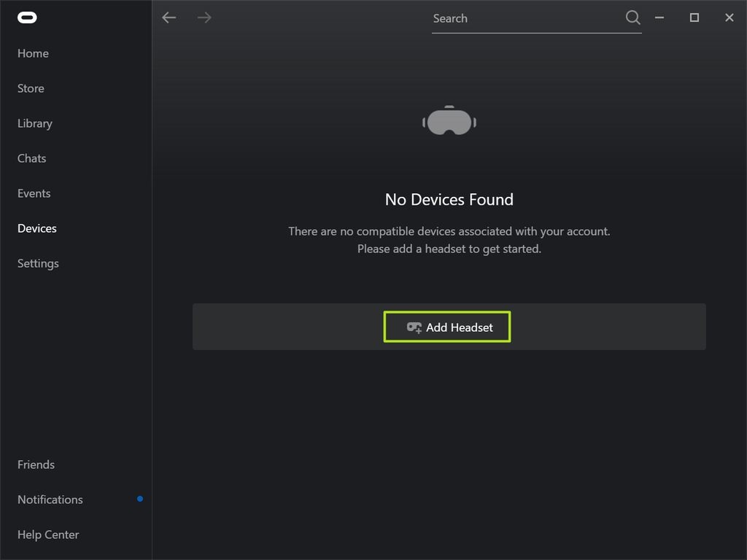View the Friends list
This screenshot has height=560, width=747.
(36, 464)
